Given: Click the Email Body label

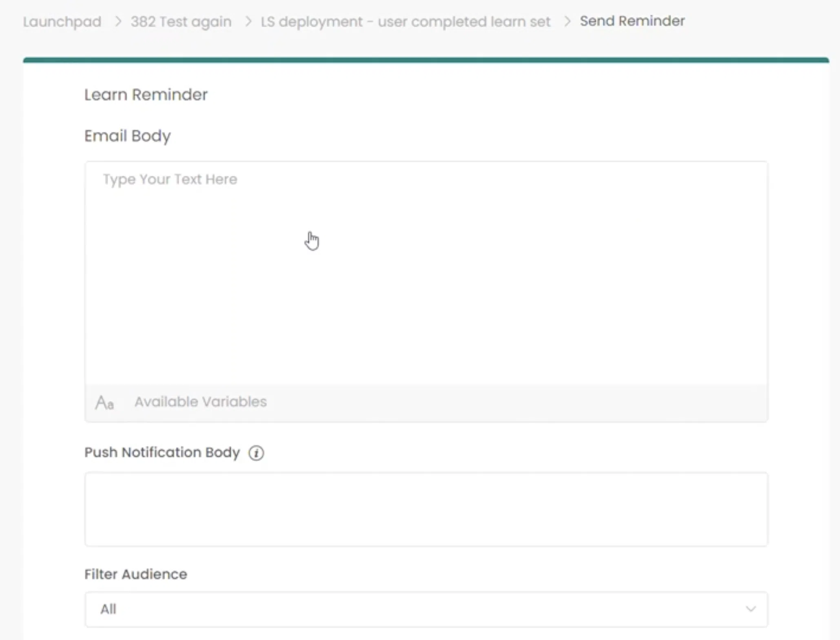Looking at the screenshot, I should click(x=127, y=136).
